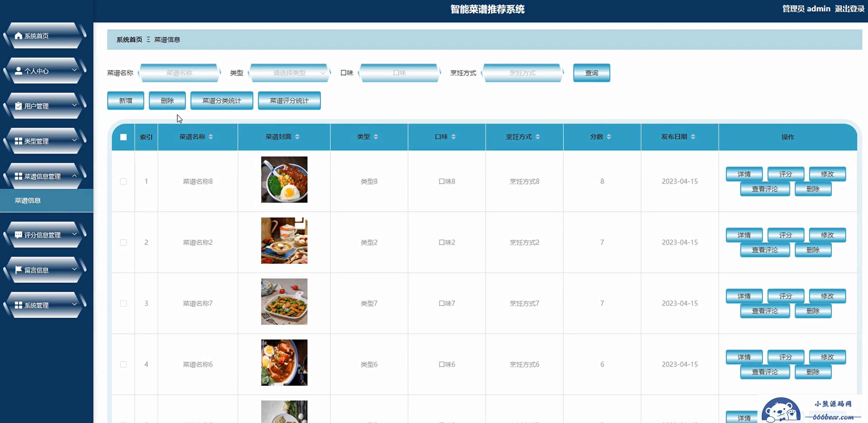Focus the 菜谱名称 search field
Screen dimensions: 868x423
coord(179,73)
